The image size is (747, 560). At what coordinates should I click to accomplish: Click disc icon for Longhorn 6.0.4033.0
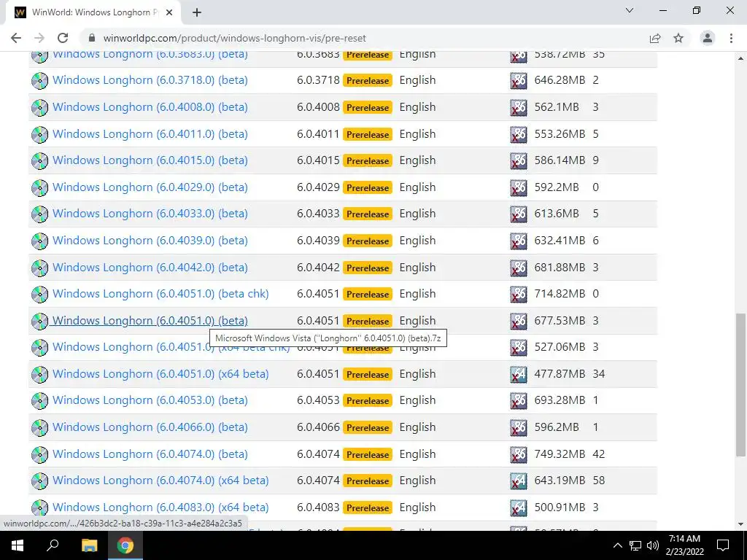39,214
